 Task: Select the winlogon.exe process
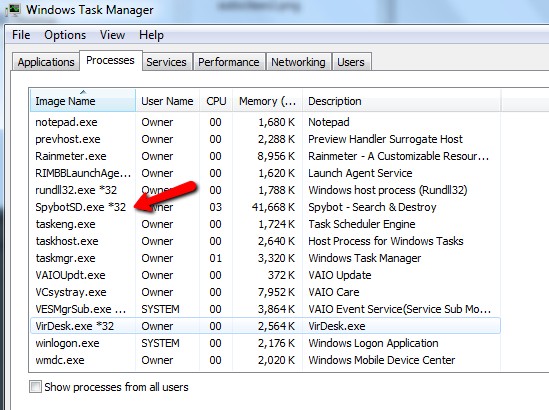[265, 343]
